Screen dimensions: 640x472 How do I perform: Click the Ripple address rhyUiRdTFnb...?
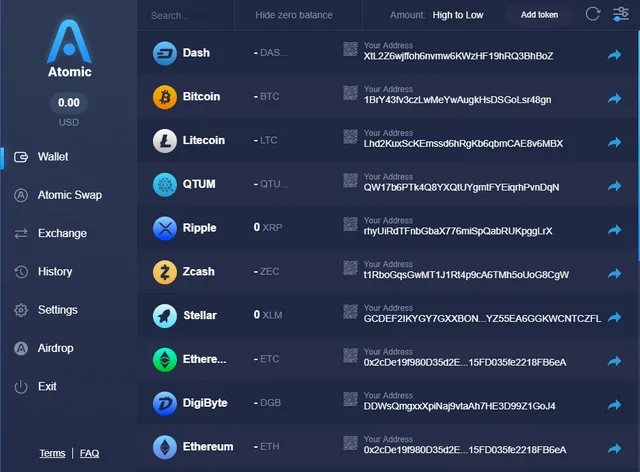(458, 232)
